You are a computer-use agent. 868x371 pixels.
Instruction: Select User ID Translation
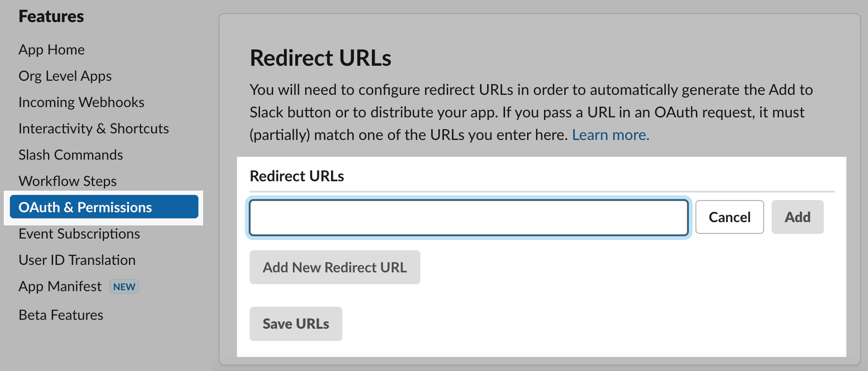tap(77, 260)
